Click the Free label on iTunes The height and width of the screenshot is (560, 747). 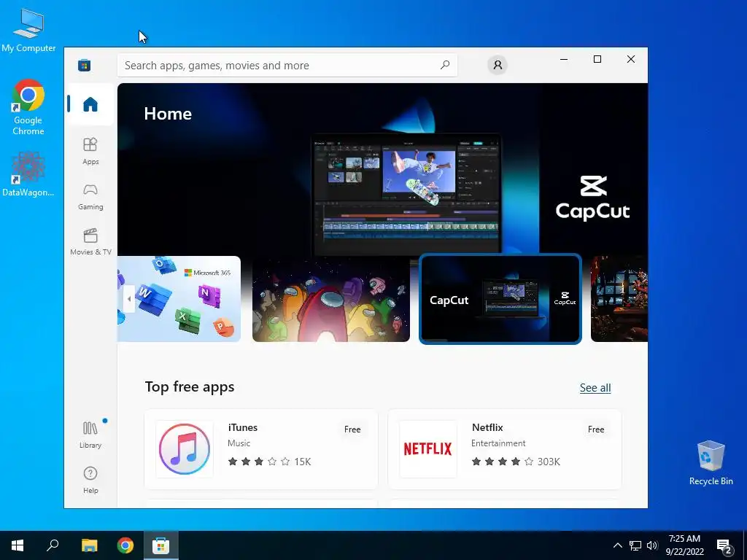tap(352, 429)
